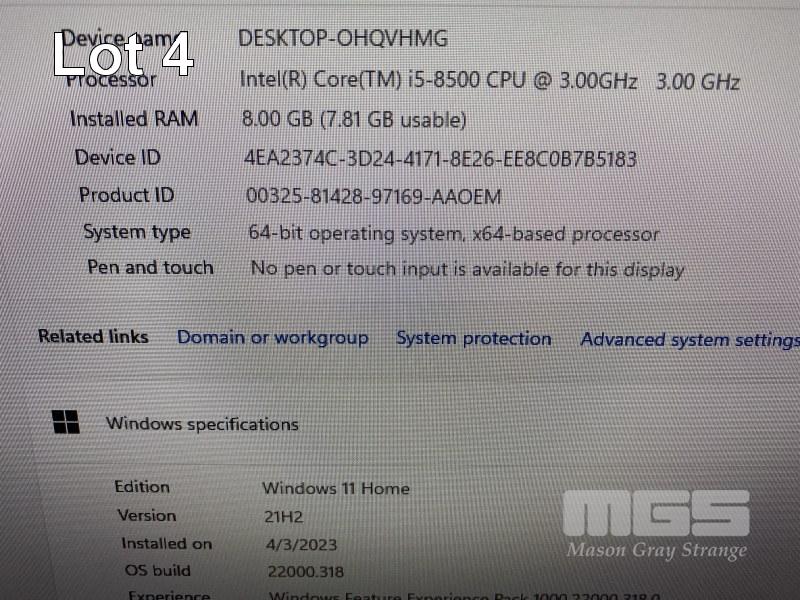
Task: Click the System type label
Action: click(137, 232)
